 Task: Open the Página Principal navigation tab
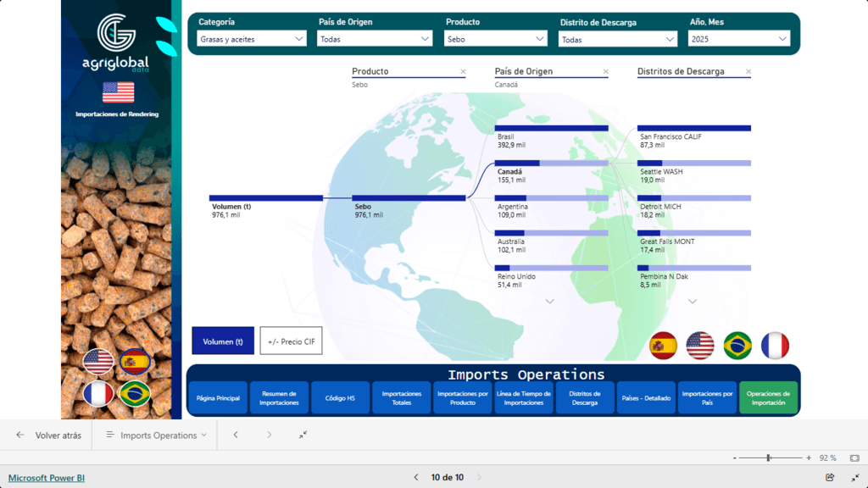(x=218, y=398)
